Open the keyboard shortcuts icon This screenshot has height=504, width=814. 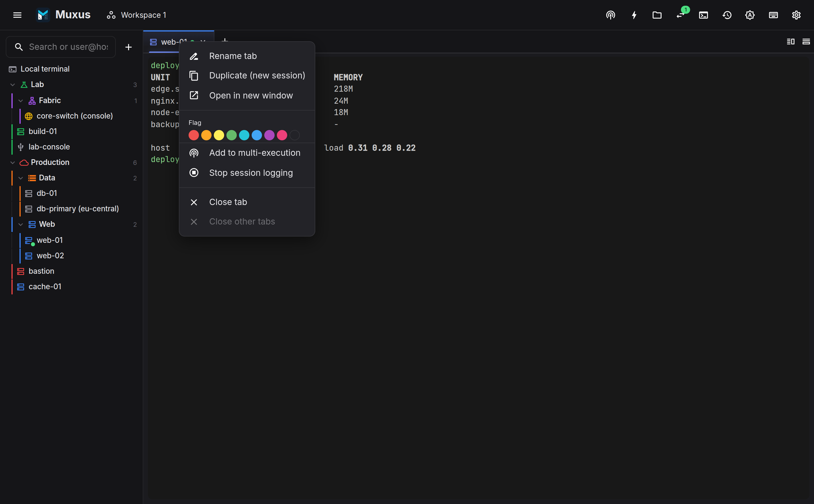tap(773, 15)
